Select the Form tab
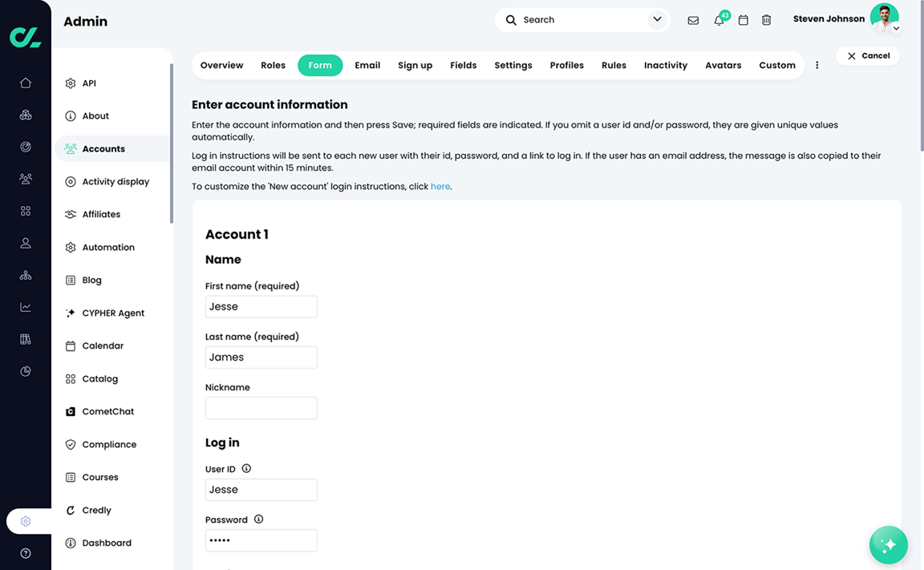 pyautogui.click(x=320, y=66)
